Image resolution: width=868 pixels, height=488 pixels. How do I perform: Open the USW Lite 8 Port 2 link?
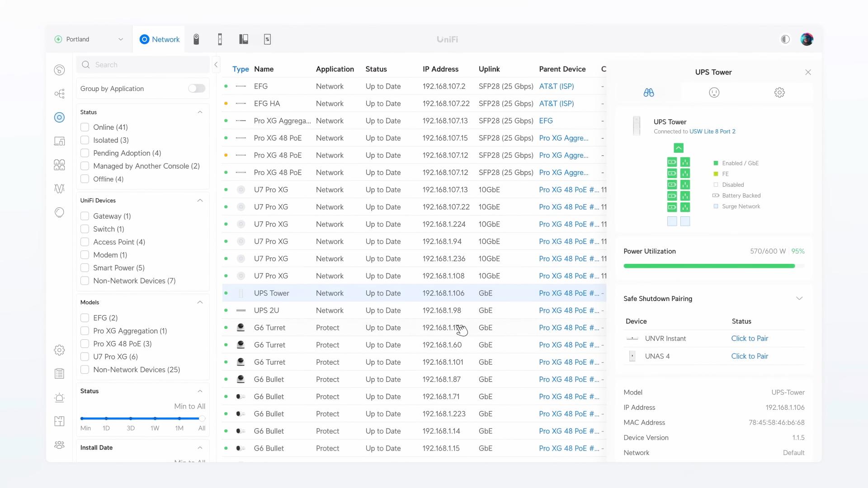pos(712,131)
